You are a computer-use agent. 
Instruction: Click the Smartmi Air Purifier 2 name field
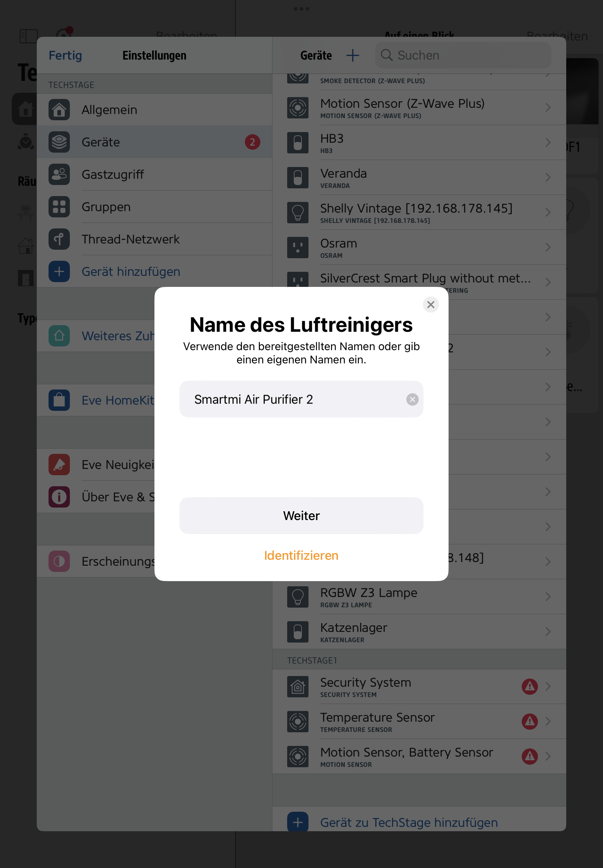pyautogui.click(x=301, y=399)
